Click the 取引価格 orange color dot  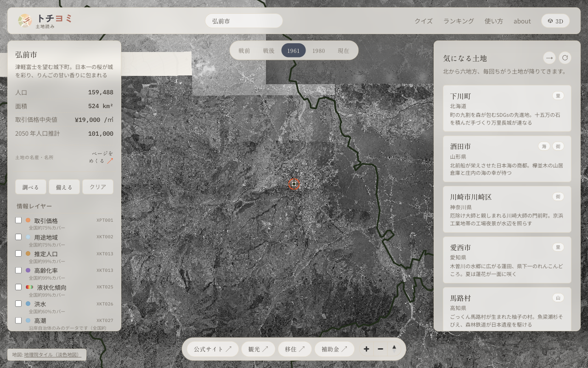[28, 220]
